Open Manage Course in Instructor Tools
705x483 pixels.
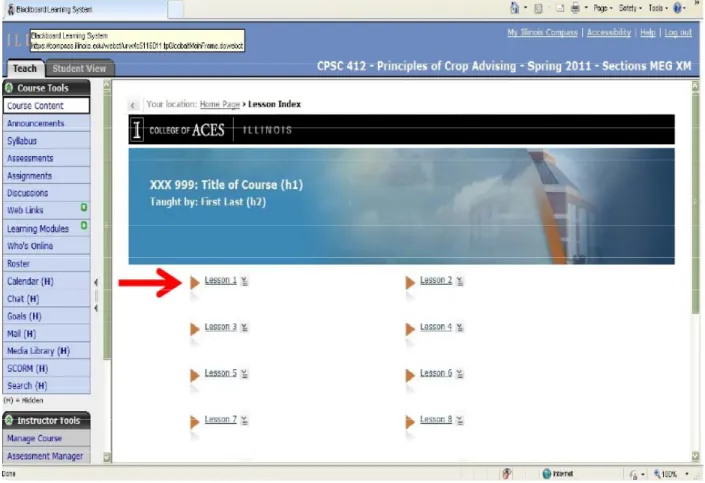pos(46,438)
